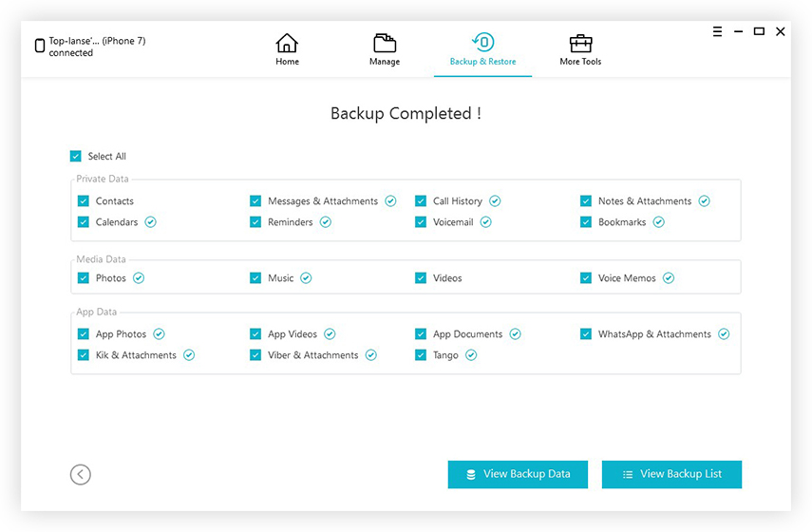The image size is (812, 532).
Task: Click completed checkmark icon beside Music
Action: (x=306, y=278)
